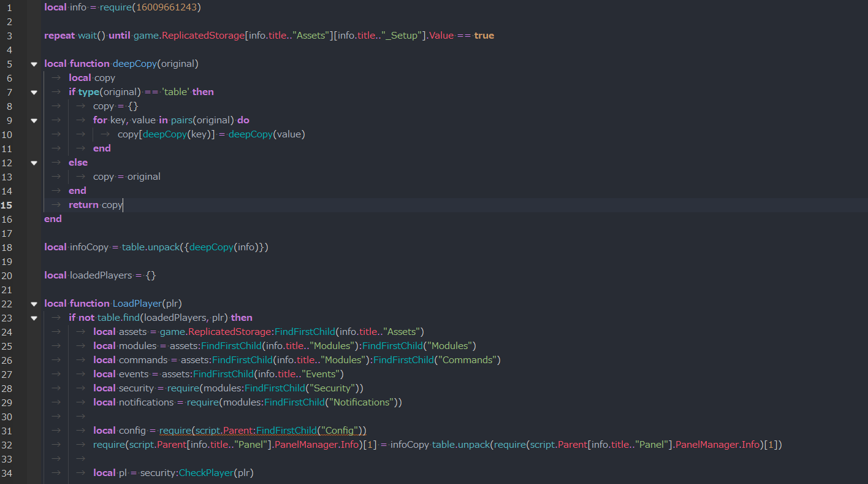The image size is (868, 484).
Task: Click line number 1 in the gutter
Action: click(9, 7)
